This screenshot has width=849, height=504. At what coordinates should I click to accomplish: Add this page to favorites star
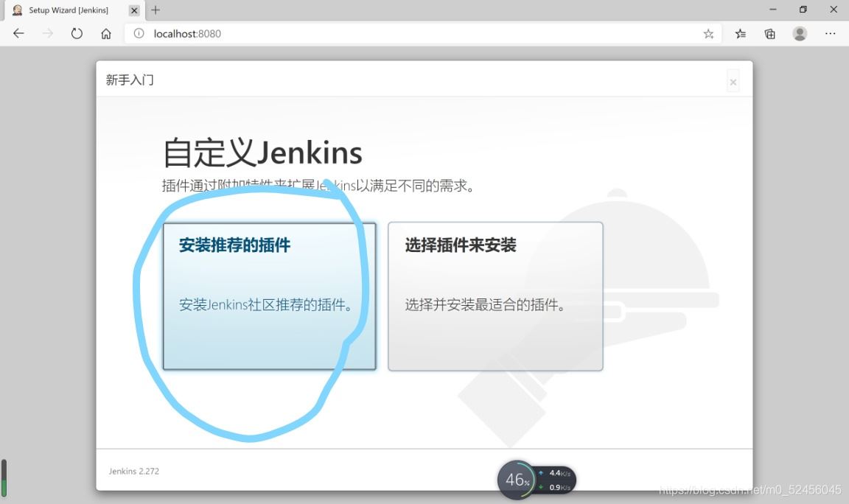coord(708,34)
